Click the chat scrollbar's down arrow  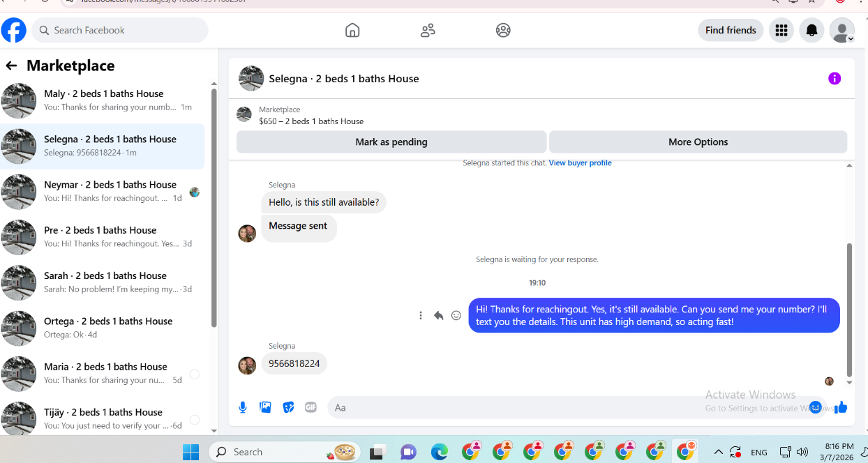coord(849,382)
